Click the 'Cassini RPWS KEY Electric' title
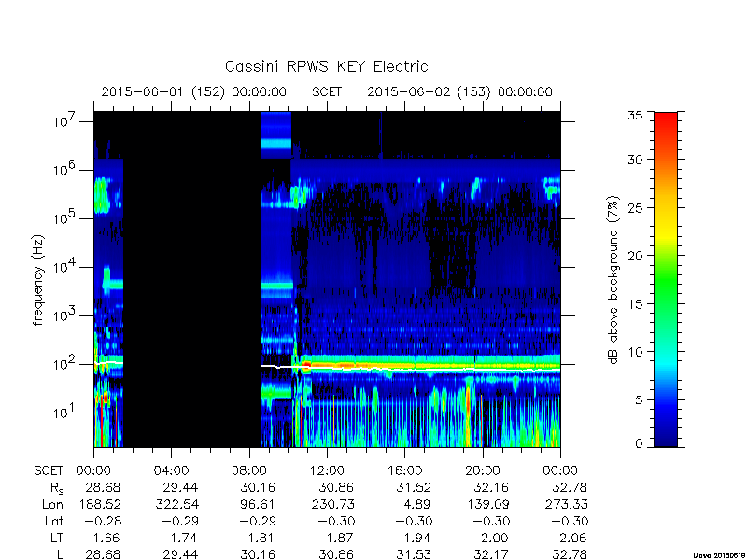Screen dimensions: 747x560 click(x=326, y=67)
